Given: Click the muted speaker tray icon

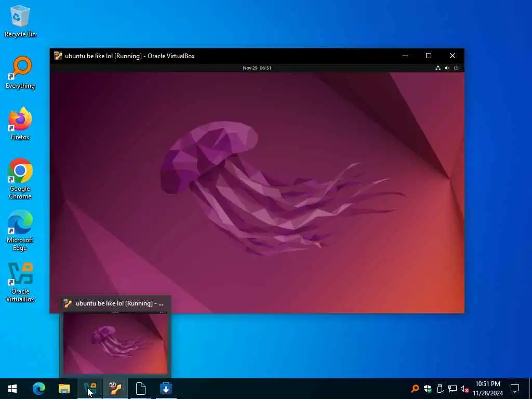Looking at the screenshot, I should [x=465, y=389].
